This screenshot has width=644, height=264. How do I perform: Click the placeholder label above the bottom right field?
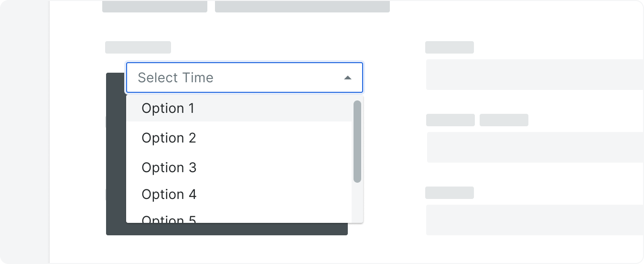click(x=450, y=193)
